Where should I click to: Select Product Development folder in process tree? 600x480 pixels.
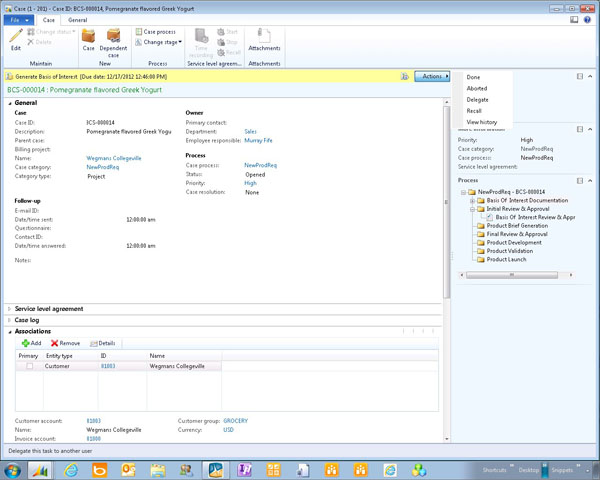click(513, 242)
